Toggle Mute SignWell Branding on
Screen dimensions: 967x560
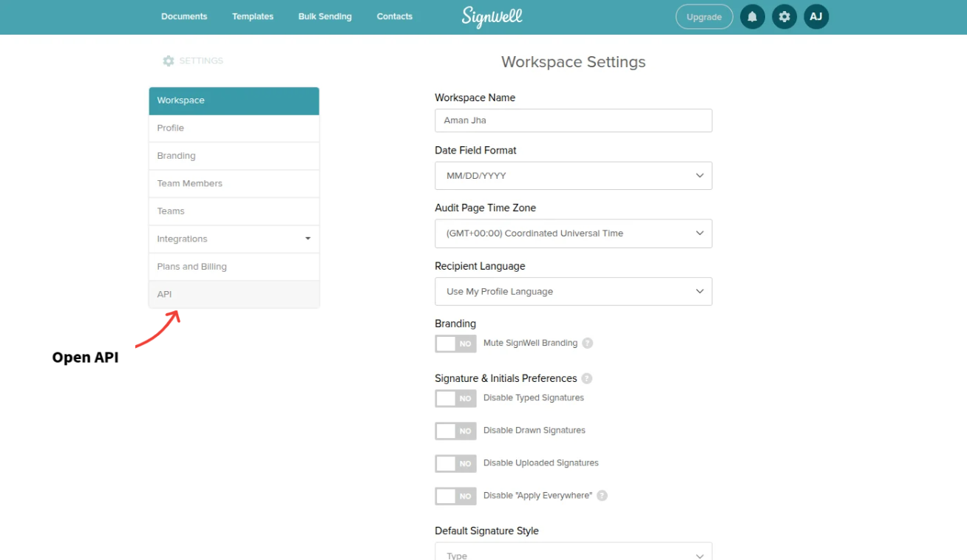[x=455, y=343]
